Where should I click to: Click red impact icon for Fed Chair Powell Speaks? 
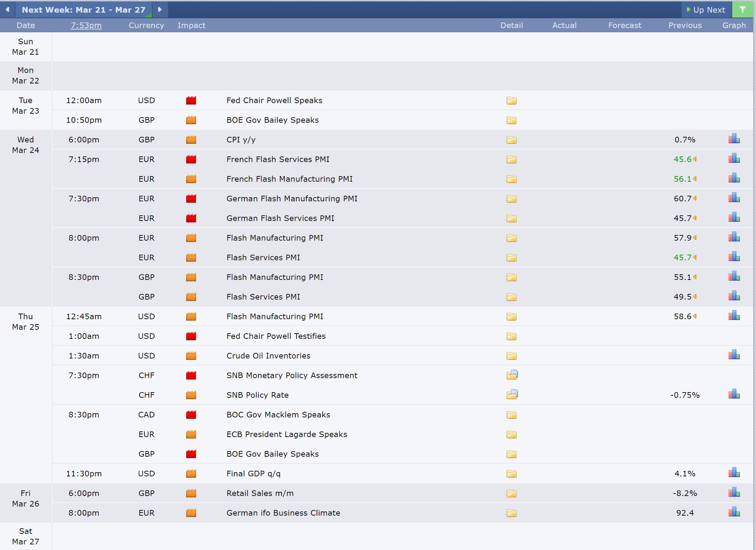191,100
